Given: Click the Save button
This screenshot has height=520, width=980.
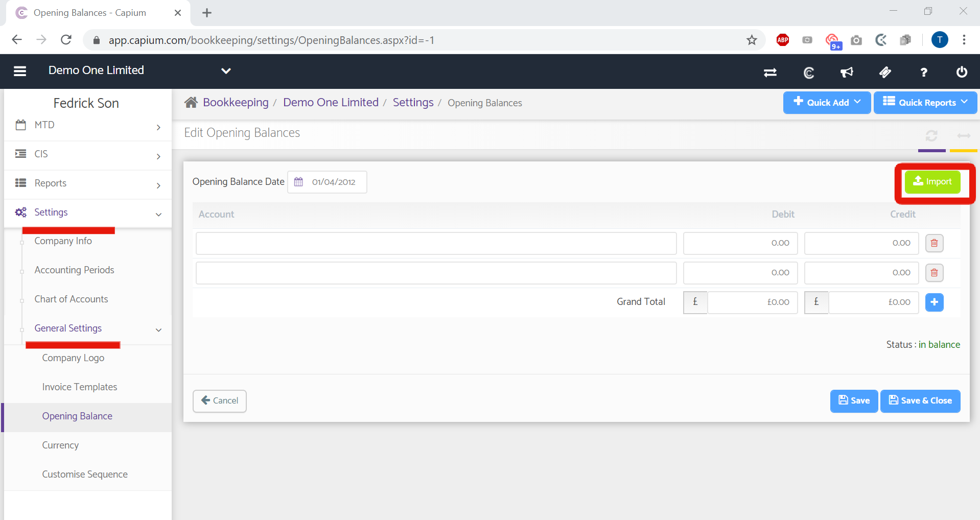Looking at the screenshot, I should (x=854, y=401).
